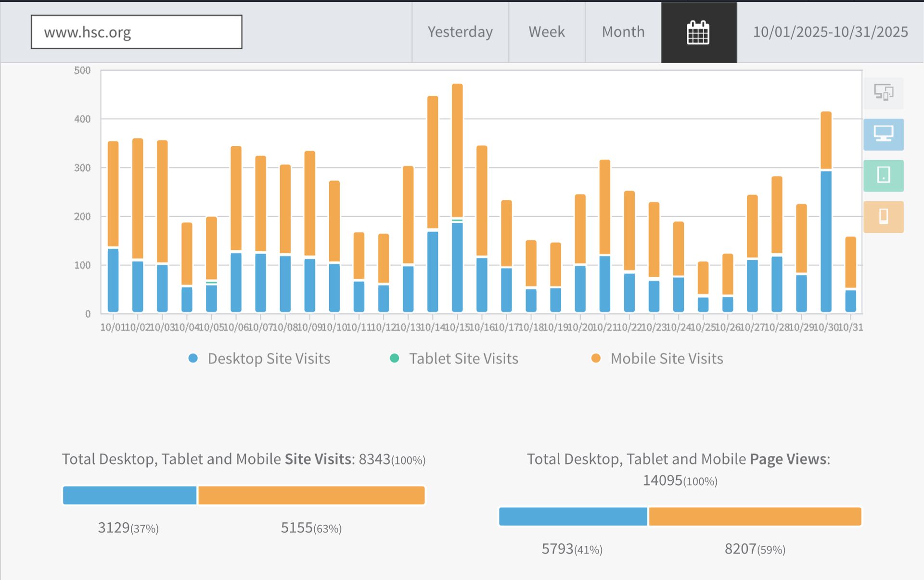Select the tablet filter icon
This screenshot has height=580, width=924.
(883, 175)
